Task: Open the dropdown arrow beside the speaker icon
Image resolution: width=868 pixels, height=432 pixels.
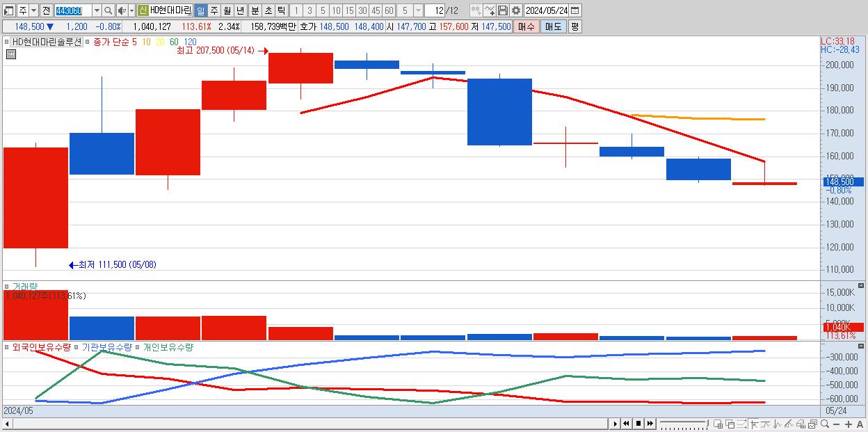Action: (131, 10)
